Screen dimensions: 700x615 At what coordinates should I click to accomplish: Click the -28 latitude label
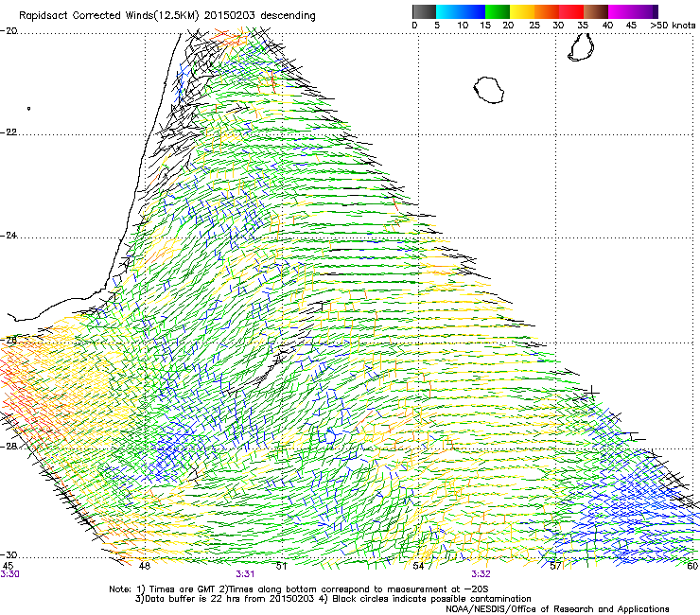[x=9, y=447]
